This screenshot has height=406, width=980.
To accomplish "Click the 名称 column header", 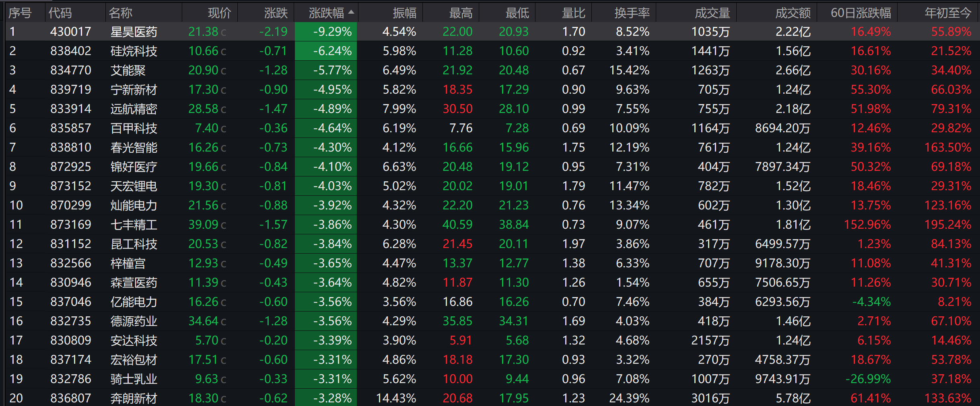I will tap(121, 13).
